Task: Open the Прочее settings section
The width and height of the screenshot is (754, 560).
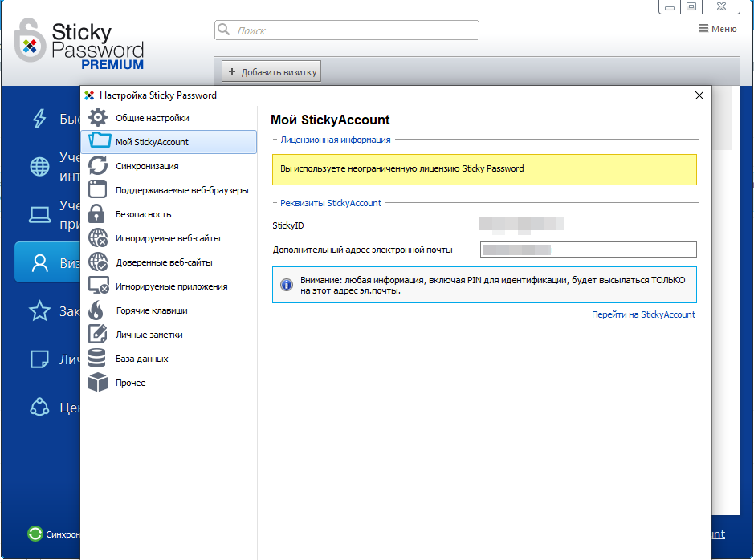Action: (169, 382)
